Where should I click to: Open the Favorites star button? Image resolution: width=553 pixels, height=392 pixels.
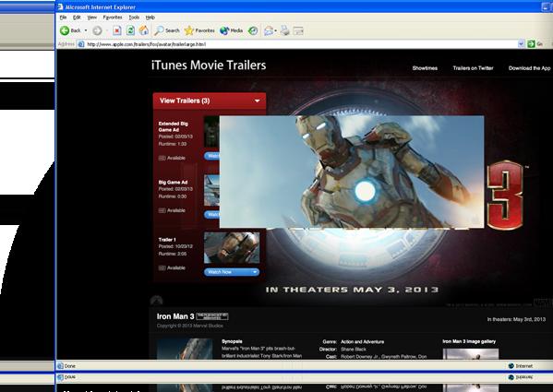pos(199,30)
